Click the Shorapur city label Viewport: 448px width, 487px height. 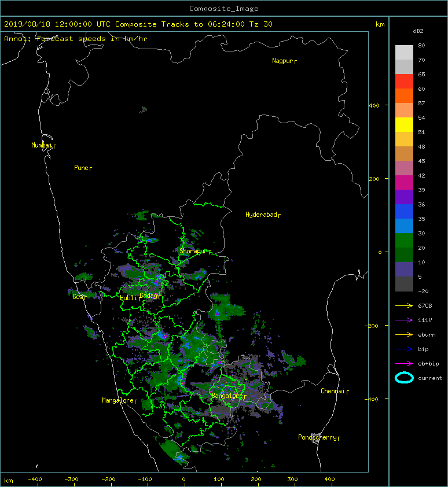pos(193,251)
